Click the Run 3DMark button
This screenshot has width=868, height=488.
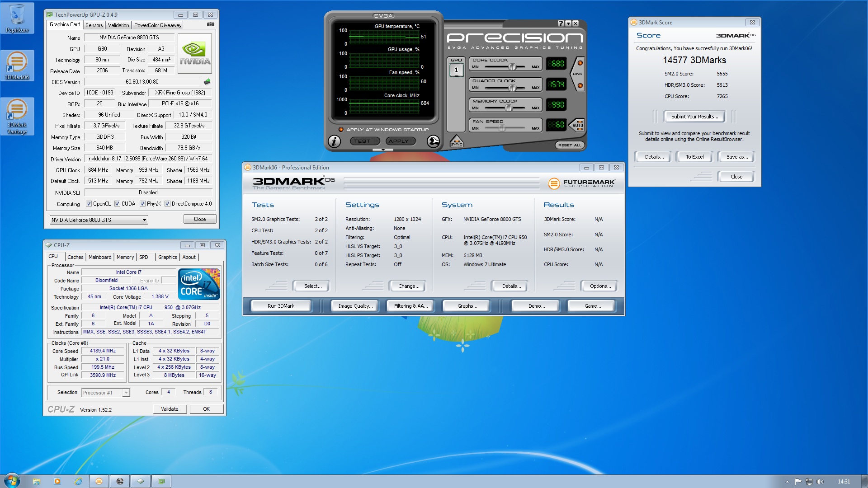click(x=281, y=306)
